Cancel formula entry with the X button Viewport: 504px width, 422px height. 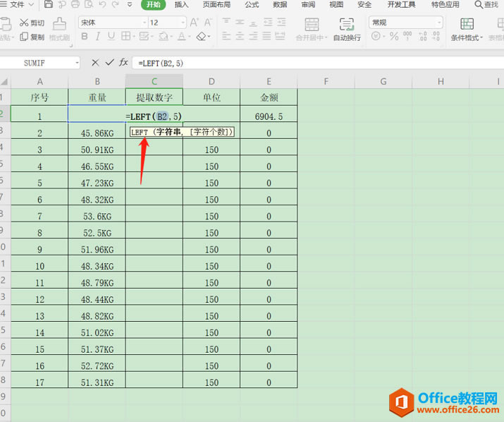pos(95,62)
